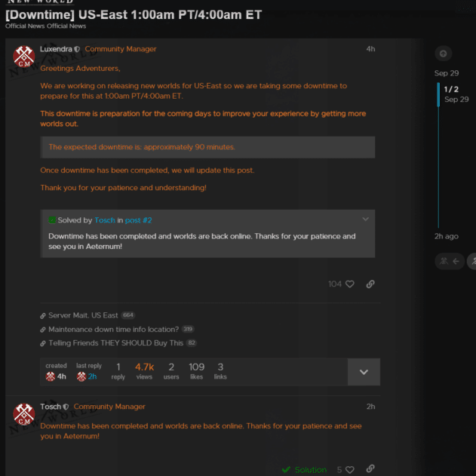The width and height of the screenshot is (476, 476).
Task: Like Tosch's reply with the heart icon
Action: click(350, 470)
